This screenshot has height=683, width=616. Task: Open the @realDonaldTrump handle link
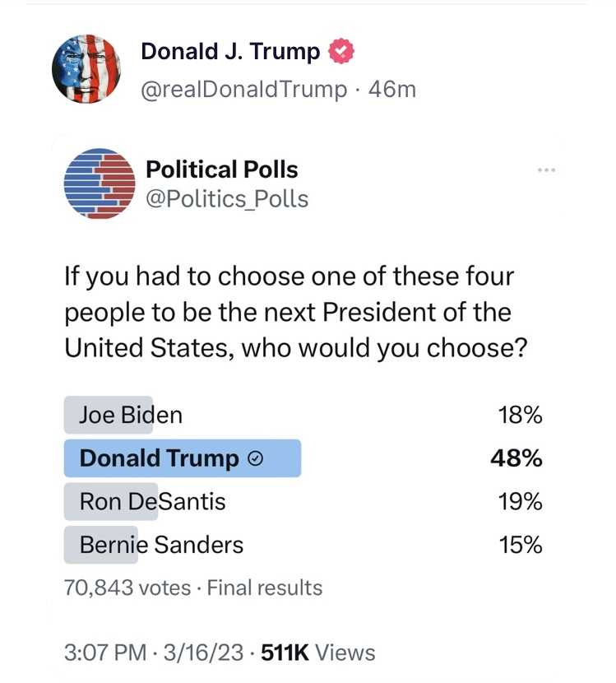(x=244, y=89)
